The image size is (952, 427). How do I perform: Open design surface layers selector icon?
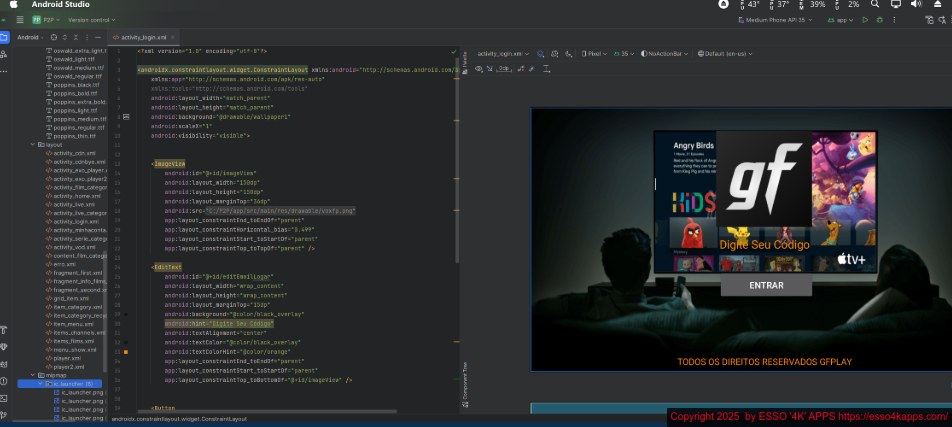click(x=540, y=53)
